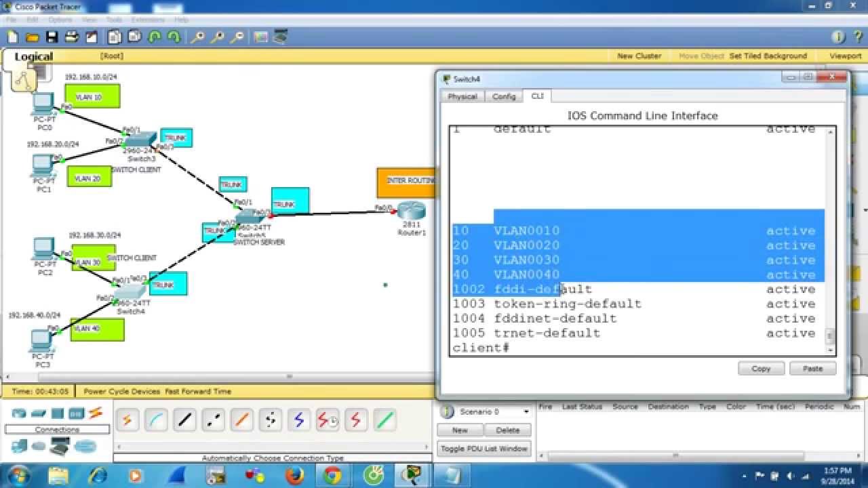Open the Logical workspace tab
868x488 pixels.
(34, 57)
